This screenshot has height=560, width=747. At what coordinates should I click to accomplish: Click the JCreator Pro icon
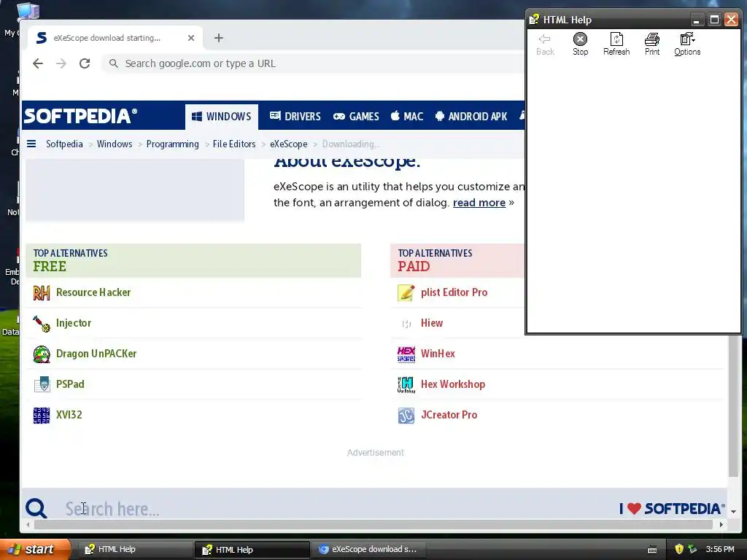(406, 415)
